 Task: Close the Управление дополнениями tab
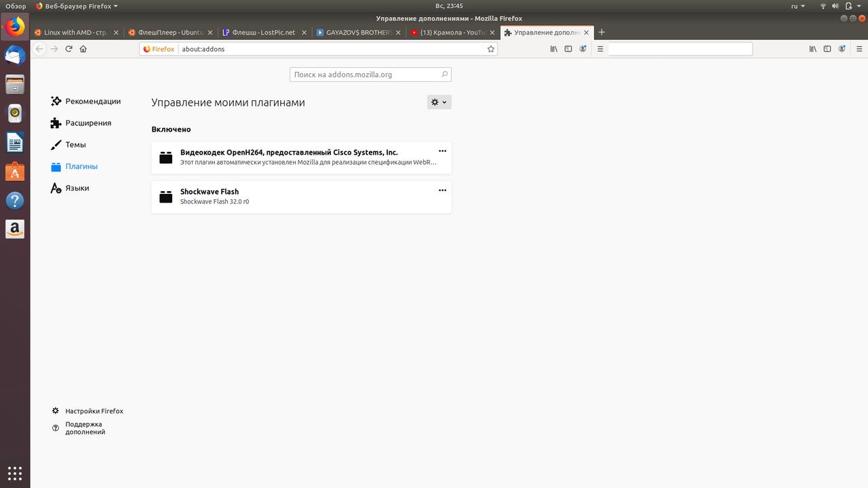point(587,33)
